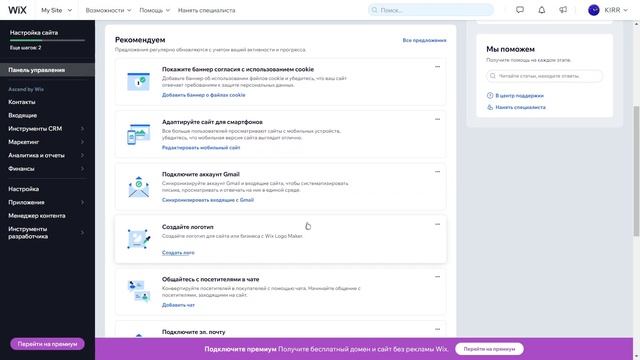
Task: Click the smartphone adaptation card illustration
Action: 139,134
